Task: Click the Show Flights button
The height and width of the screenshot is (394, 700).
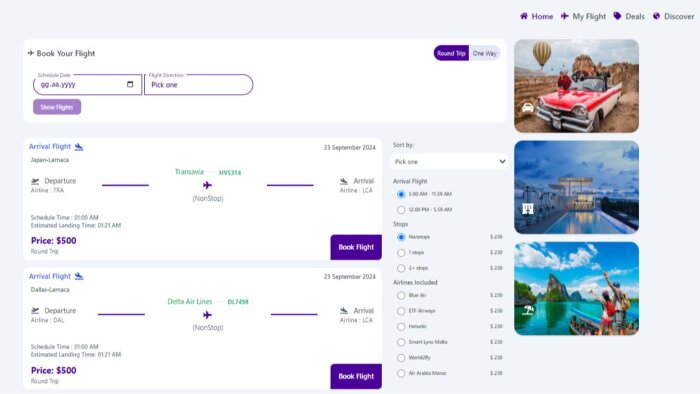Action: coord(57,107)
